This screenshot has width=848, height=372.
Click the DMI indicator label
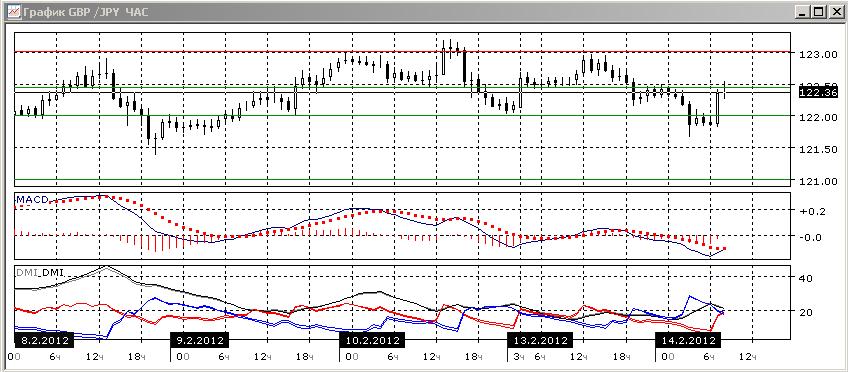pyautogui.click(x=39, y=273)
